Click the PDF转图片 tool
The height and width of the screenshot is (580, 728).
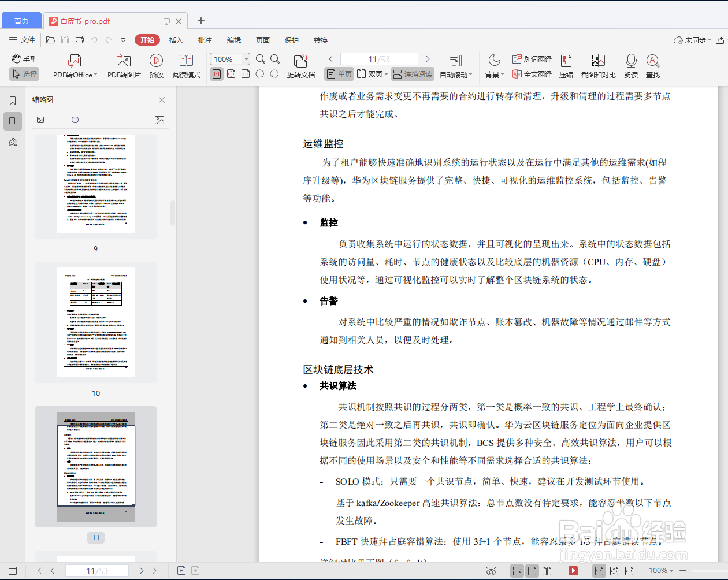pyautogui.click(x=124, y=66)
